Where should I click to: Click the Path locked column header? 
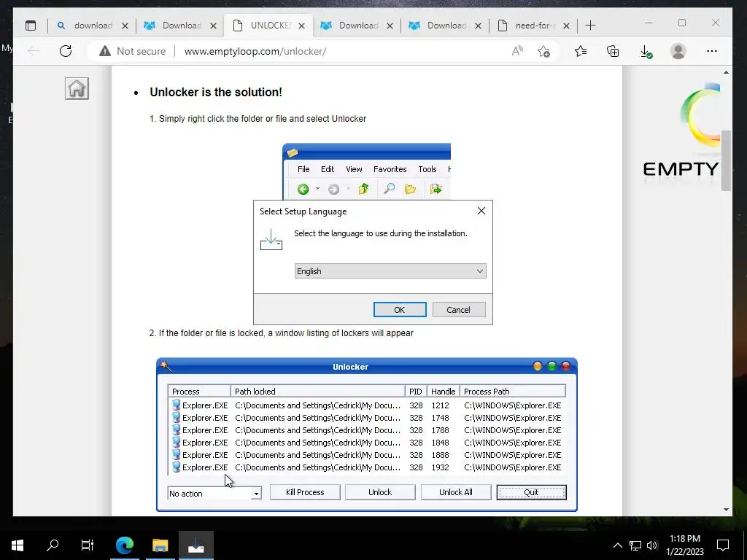coord(318,392)
